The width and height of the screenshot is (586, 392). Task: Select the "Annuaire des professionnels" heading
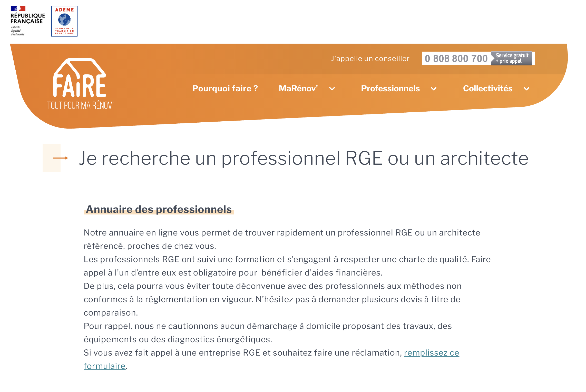tap(159, 209)
